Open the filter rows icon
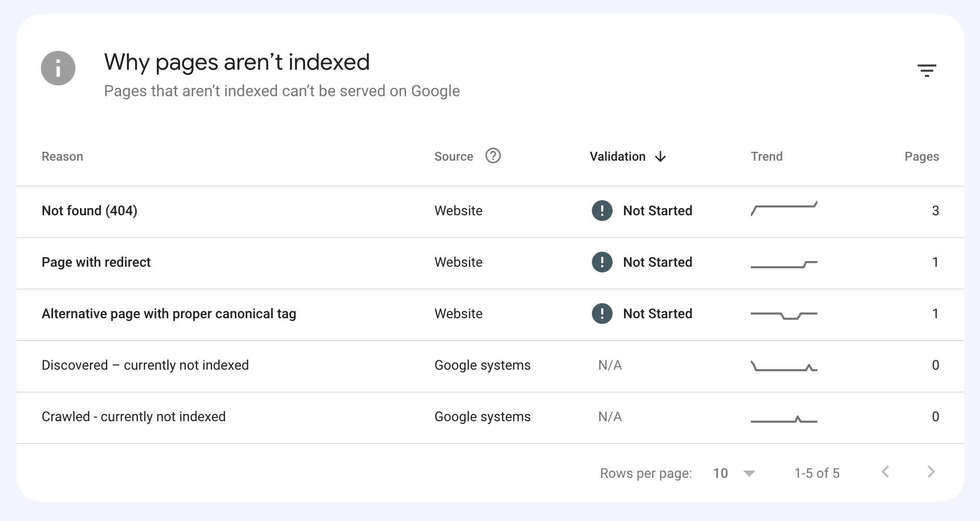980x521 pixels. coord(926,70)
